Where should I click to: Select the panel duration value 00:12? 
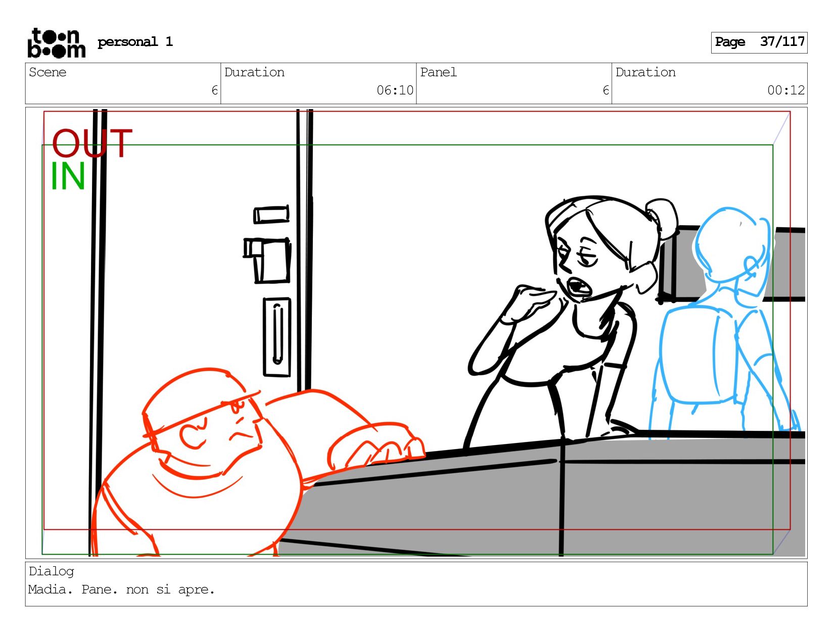click(786, 90)
